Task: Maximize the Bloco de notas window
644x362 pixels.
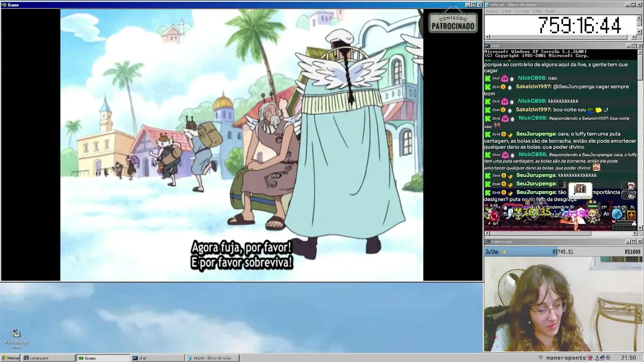Action: pos(634,5)
